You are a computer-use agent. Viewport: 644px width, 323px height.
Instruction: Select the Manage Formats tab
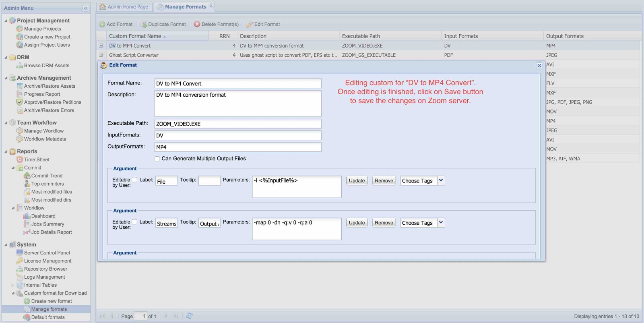click(182, 7)
